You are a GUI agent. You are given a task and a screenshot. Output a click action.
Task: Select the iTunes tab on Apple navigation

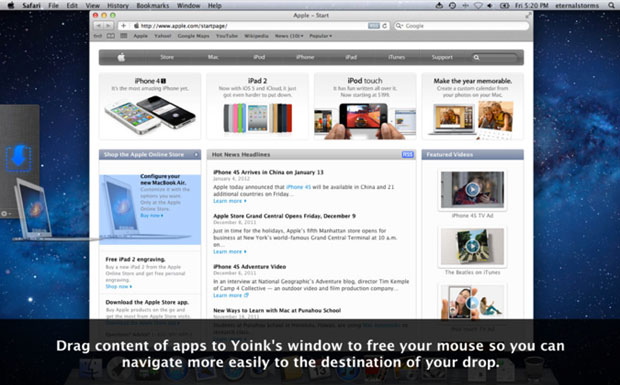pyautogui.click(x=396, y=57)
